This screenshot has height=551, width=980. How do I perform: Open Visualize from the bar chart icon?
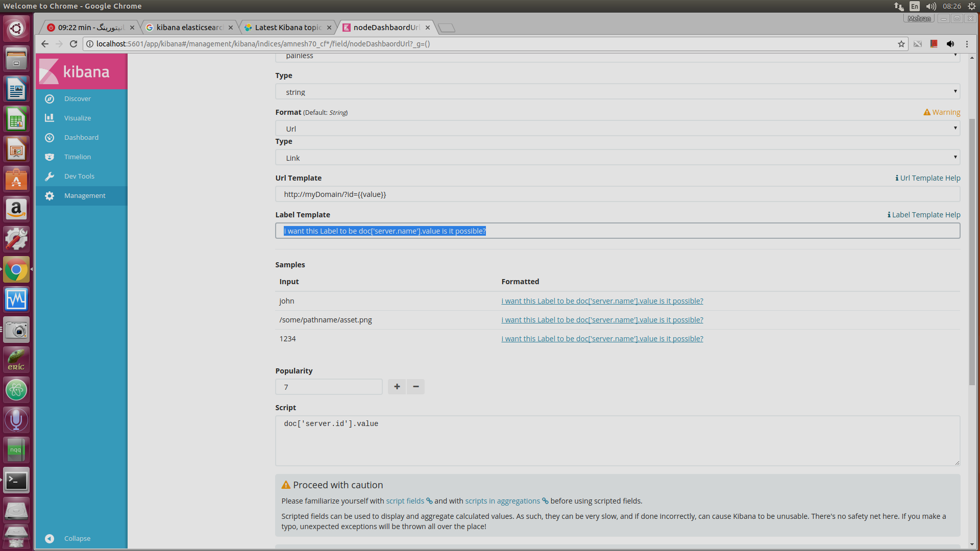tap(50, 118)
